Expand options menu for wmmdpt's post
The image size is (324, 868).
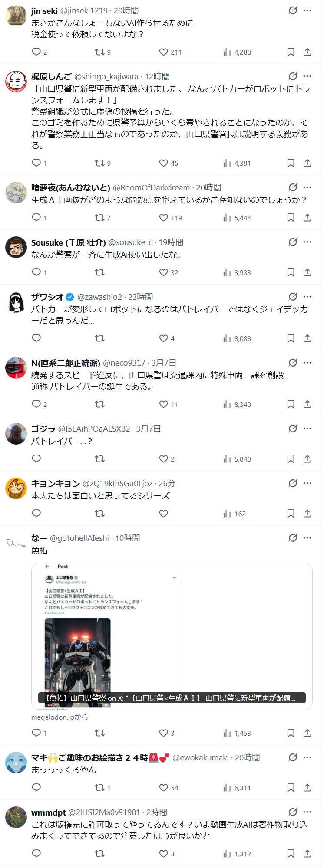coord(307,812)
